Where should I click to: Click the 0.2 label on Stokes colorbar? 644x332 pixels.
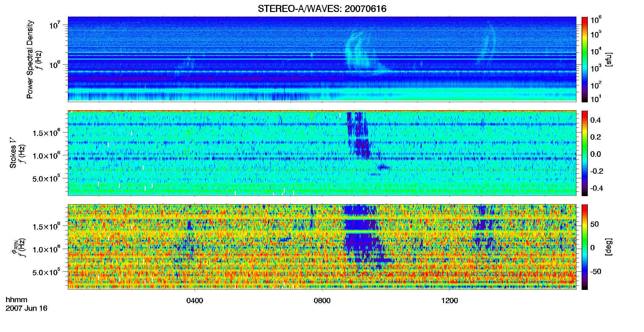[595, 137]
